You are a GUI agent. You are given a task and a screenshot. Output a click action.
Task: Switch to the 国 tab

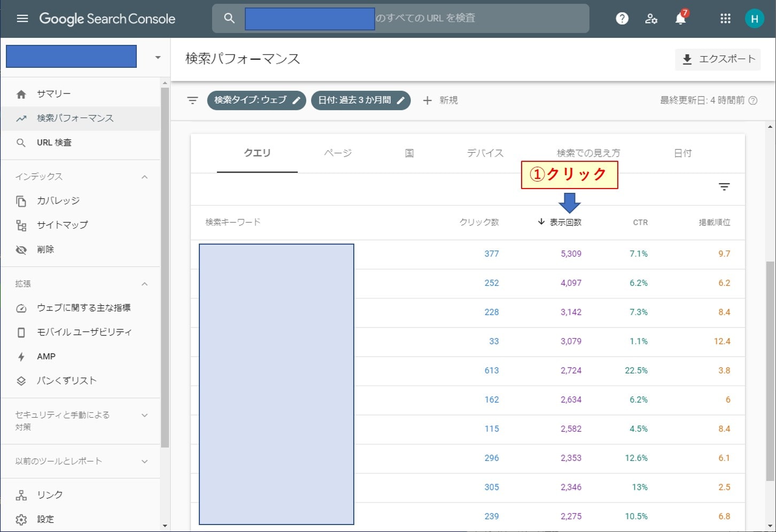point(409,153)
